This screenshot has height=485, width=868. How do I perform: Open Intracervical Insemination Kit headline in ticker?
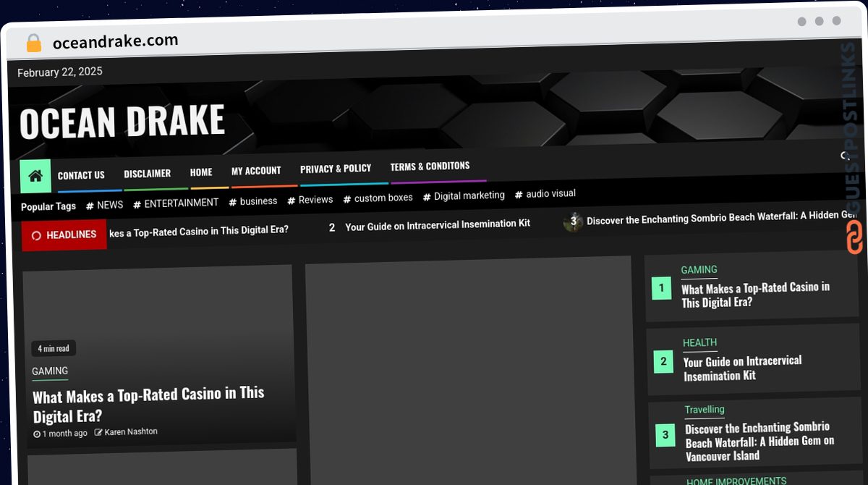(x=438, y=225)
